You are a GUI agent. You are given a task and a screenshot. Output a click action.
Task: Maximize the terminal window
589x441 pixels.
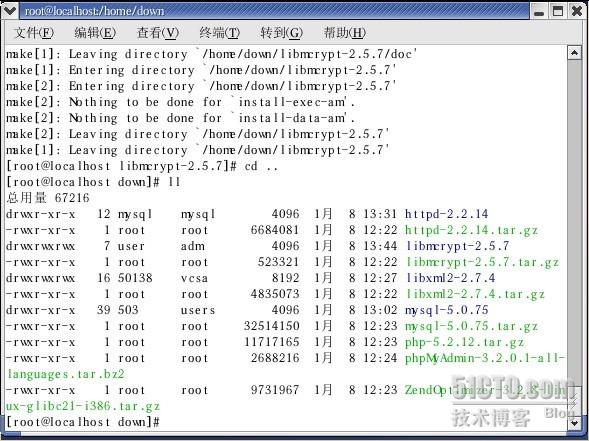[558, 11]
